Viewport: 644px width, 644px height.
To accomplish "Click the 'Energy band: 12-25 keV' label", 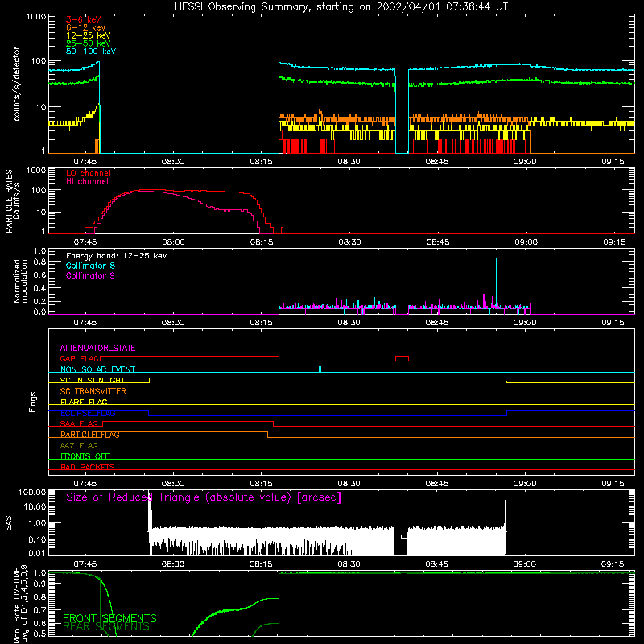I will click(117, 256).
